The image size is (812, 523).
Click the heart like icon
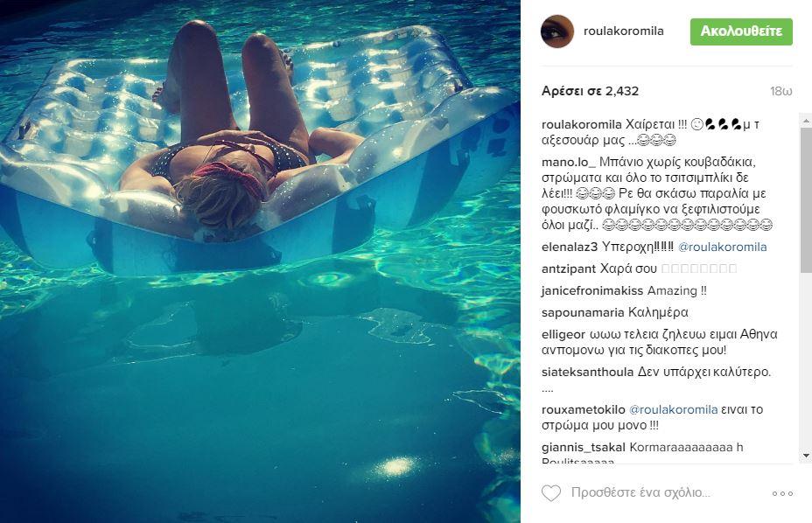pyautogui.click(x=551, y=493)
